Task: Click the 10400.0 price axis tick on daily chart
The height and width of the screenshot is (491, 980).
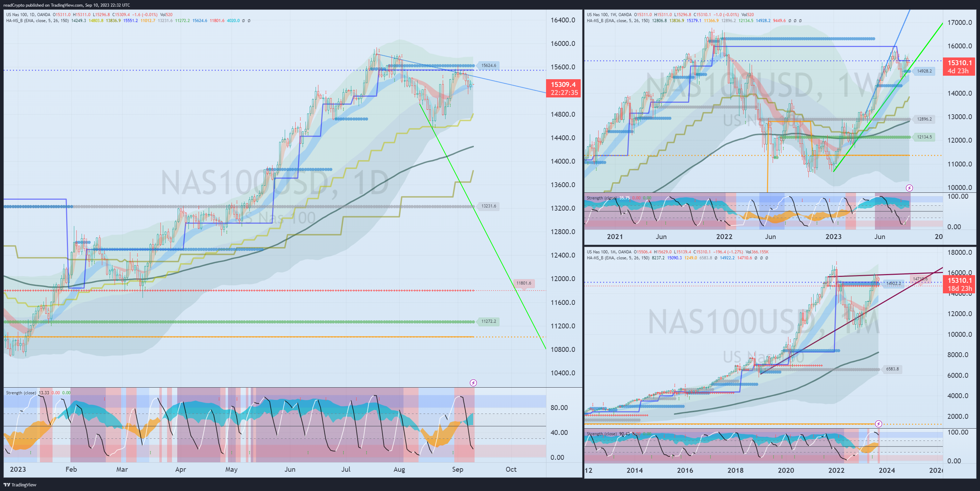Action: point(563,373)
